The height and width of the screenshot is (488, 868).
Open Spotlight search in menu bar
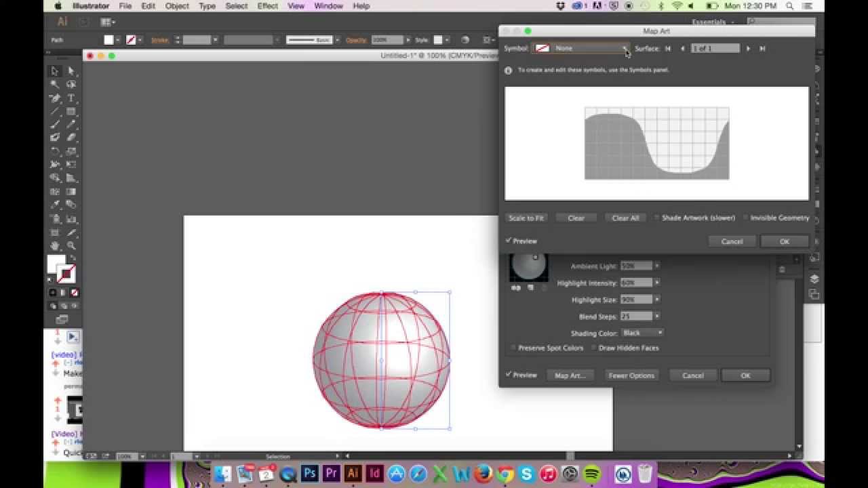coord(790,5)
